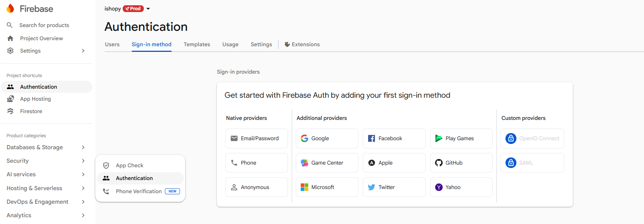
Task: Open the Templates tab
Action: coord(197,44)
